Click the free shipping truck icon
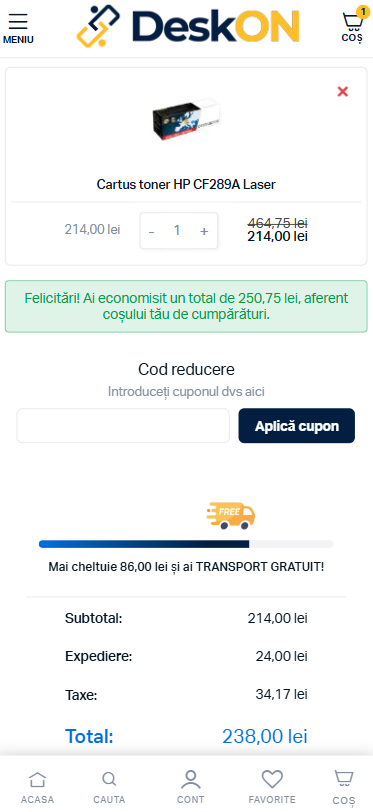 click(231, 516)
